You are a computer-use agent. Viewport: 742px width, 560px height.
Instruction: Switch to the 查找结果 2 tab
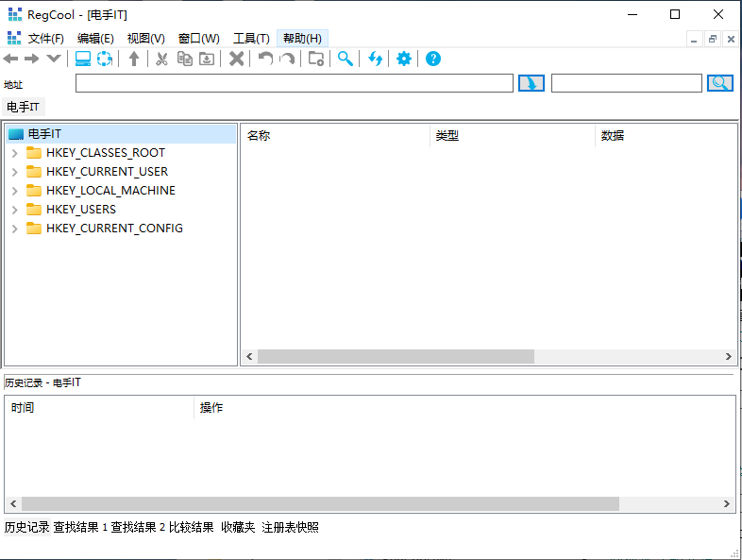pos(138,527)
